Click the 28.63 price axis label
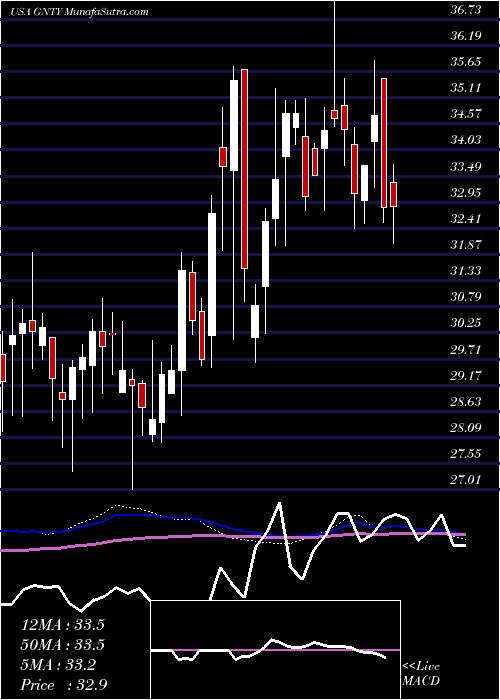Image resolution: width=500 pixels, height=700 pixels. point(466,402)
